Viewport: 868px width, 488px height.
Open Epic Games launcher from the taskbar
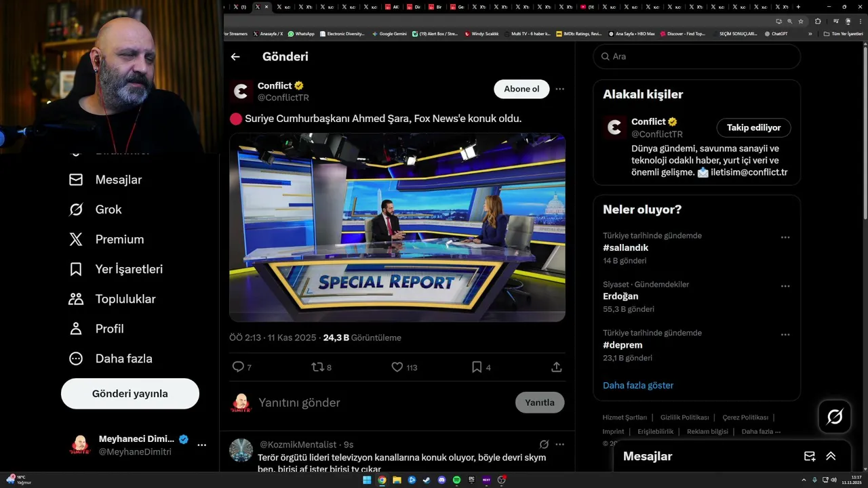coord(471,480)
